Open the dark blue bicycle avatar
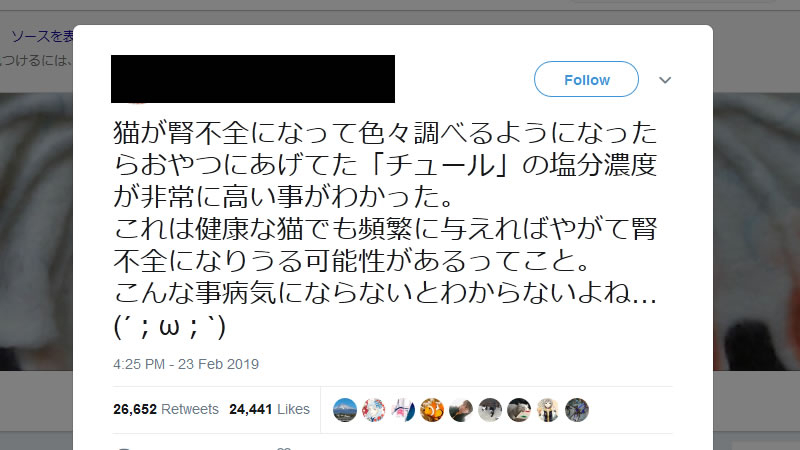800x450 pixels. (577, 410)
